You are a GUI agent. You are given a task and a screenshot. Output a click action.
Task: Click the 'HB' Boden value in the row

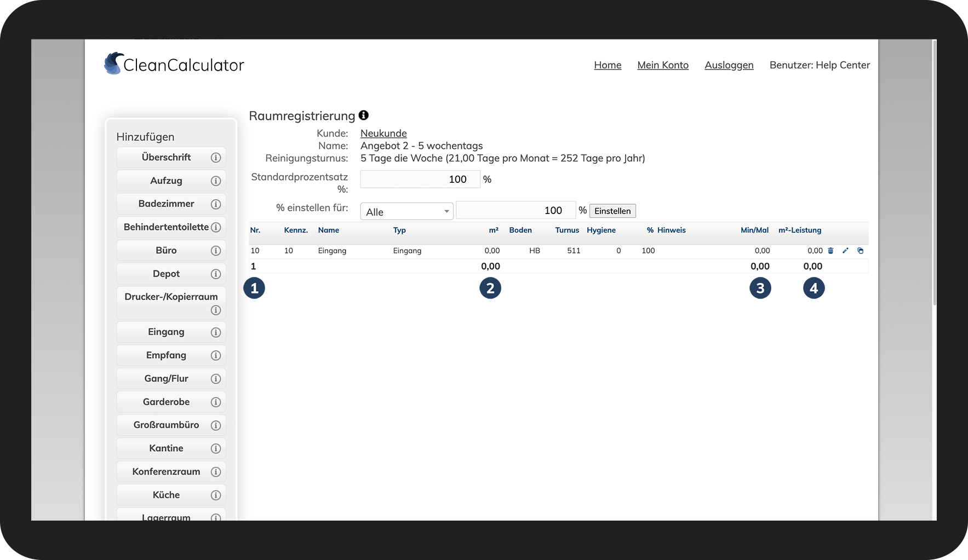pyautogui.click(x=535, y=251)
